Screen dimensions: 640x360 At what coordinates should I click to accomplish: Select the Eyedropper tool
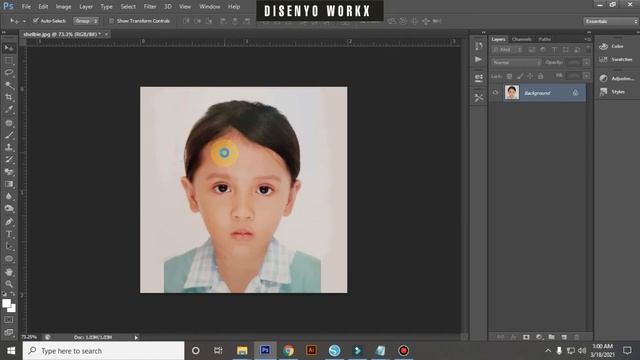(9, 109)
